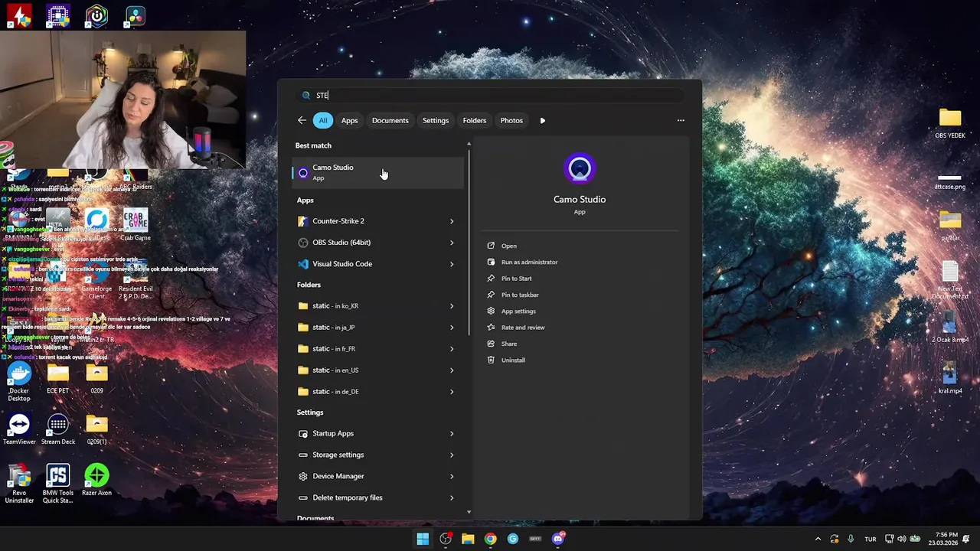Image resolution: width=980 pixels, height=551 pixels.
Task: Switch to the Photos search filter
Action: click(x=511, y=120)
